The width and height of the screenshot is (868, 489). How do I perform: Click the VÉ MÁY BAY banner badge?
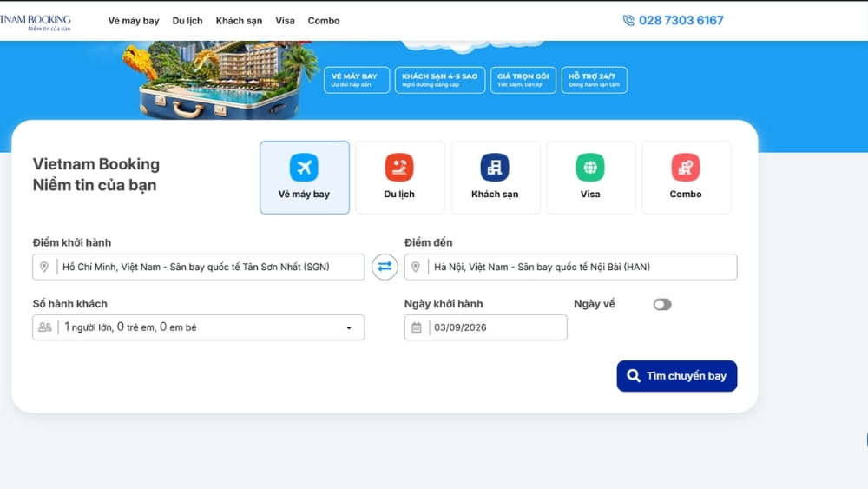[357, 80]
